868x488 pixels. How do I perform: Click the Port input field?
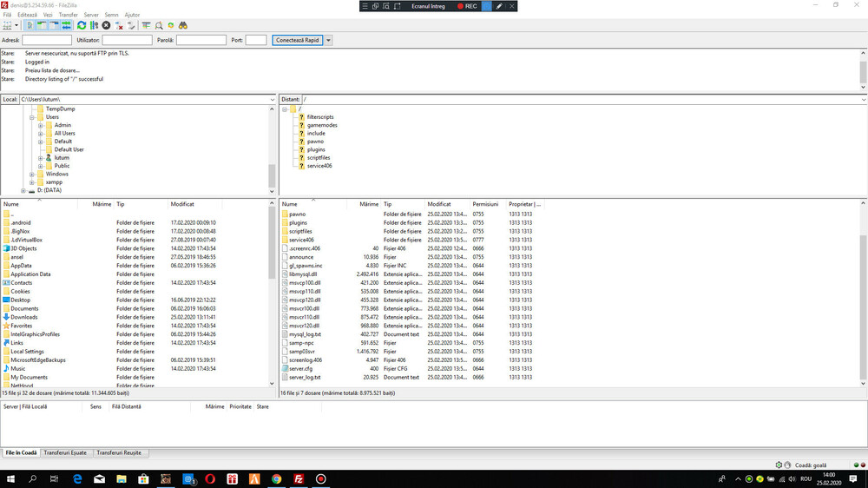[256, 40]
